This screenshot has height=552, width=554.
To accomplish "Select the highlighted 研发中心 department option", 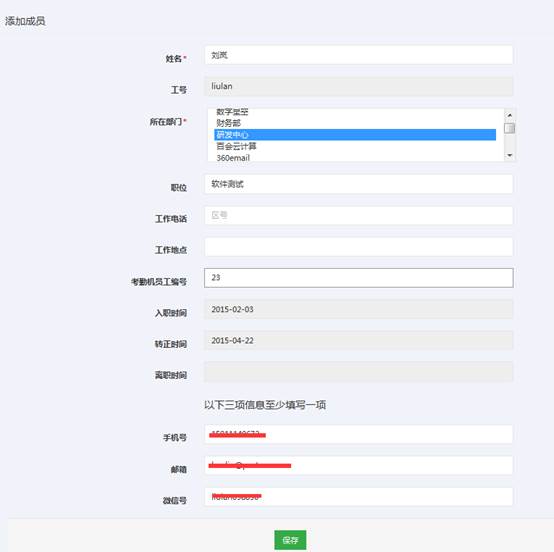I will click(x=355, y=135).
